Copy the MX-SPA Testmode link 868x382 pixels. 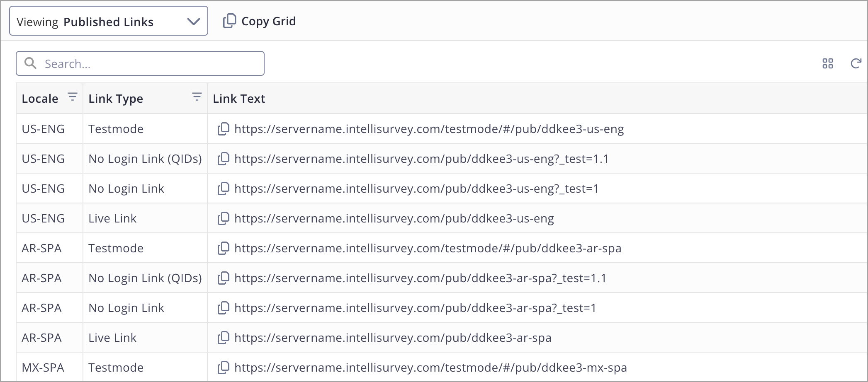(224, 367)
